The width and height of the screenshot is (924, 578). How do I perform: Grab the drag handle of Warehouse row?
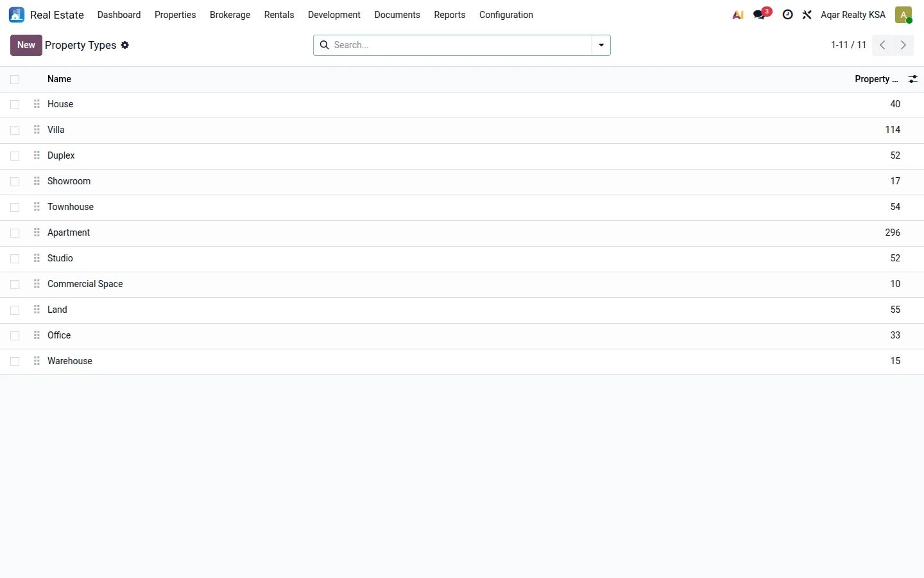[x=37, y=361]
